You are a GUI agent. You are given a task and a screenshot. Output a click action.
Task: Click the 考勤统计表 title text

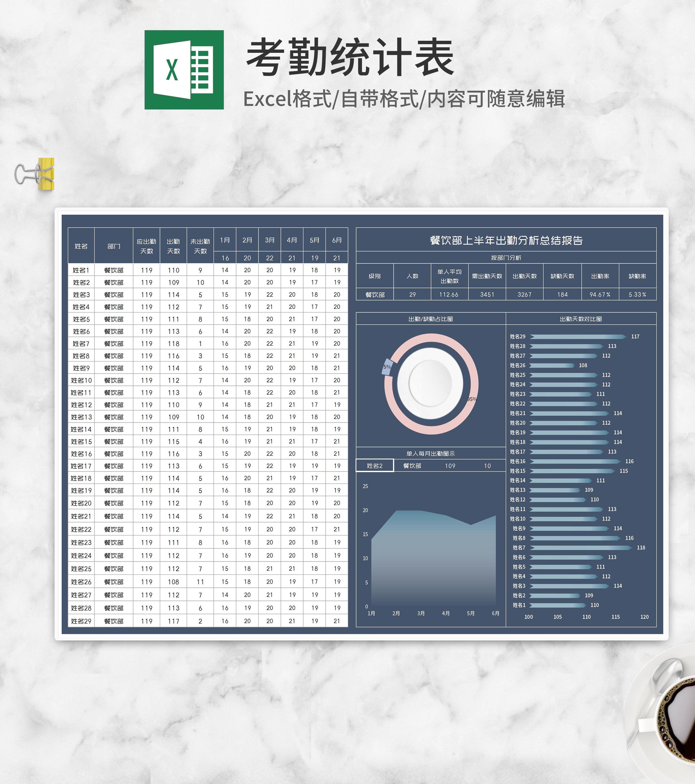pos(350,57)
